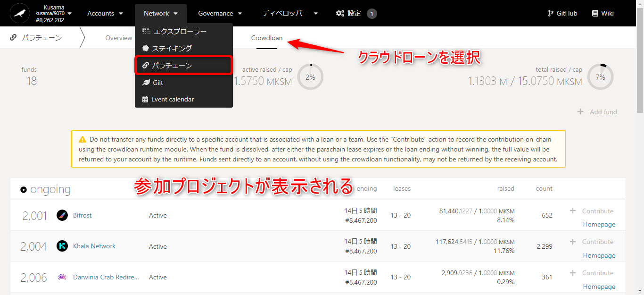Open Khala Network project name
The height and width of the screenshot is (295, 644).
(x=94, y=246)
